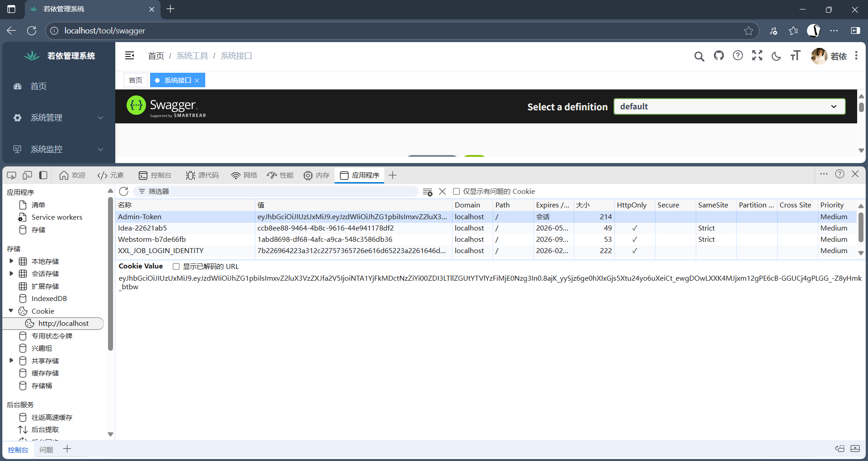Toggle browser sidebar pane icon

click(x=855, y=31)
